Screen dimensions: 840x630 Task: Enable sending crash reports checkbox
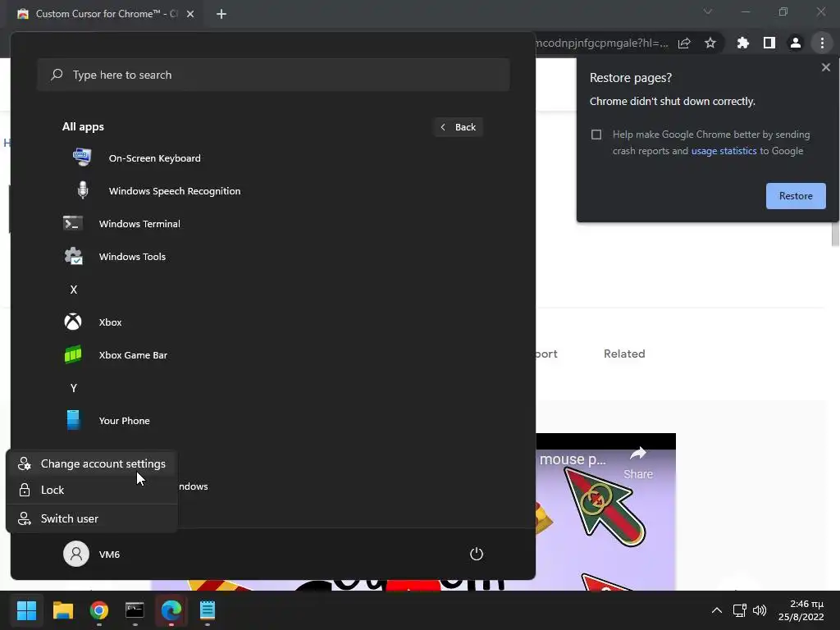[596, 135]
